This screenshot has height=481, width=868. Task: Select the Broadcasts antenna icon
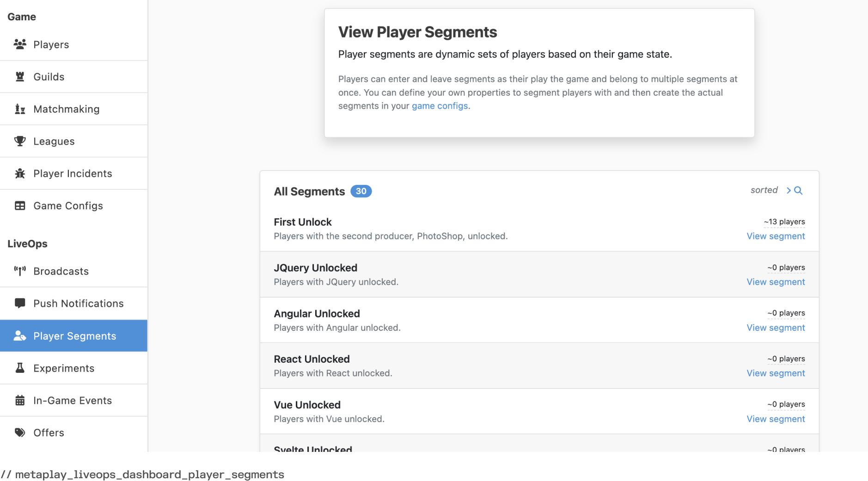tap(20, 271)
